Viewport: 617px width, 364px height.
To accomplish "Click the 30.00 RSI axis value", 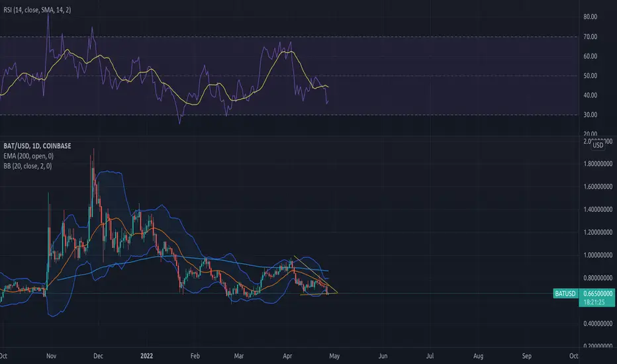I will (x=591, y=115).
